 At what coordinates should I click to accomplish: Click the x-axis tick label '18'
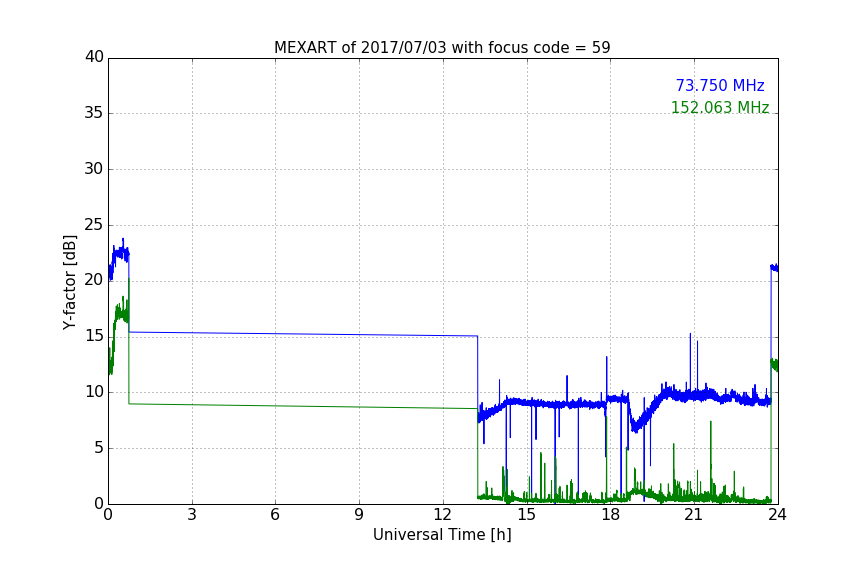tap(610, 515)
